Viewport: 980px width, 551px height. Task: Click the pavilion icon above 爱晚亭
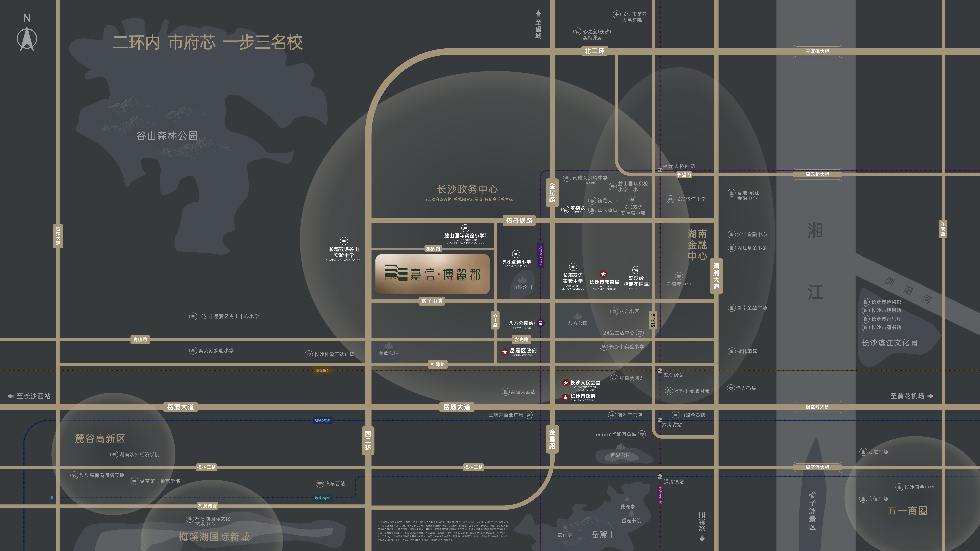tap(627, 500)
